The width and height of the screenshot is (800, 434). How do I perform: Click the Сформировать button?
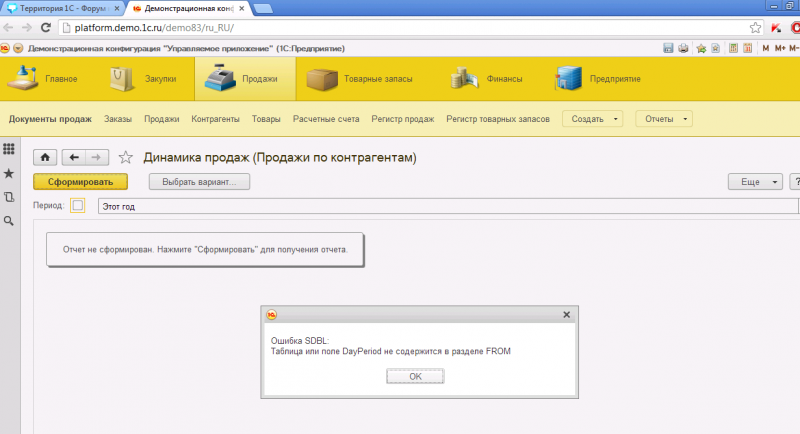(81, 182)
